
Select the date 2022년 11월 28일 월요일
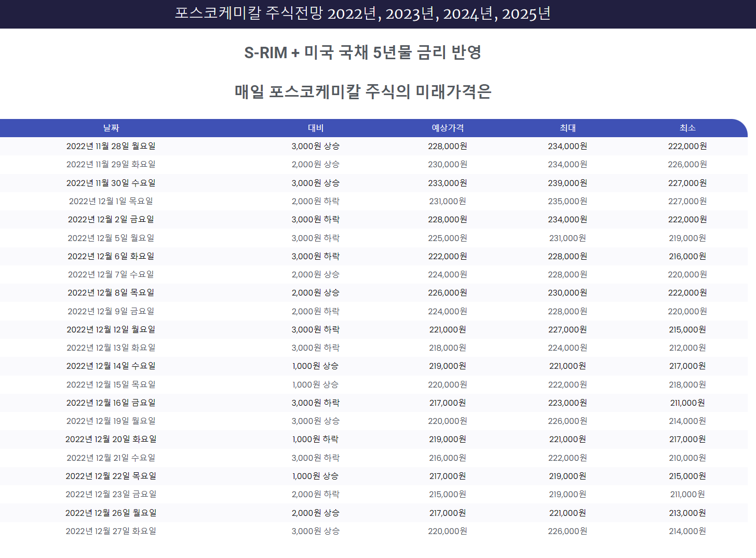pos(111,147)
